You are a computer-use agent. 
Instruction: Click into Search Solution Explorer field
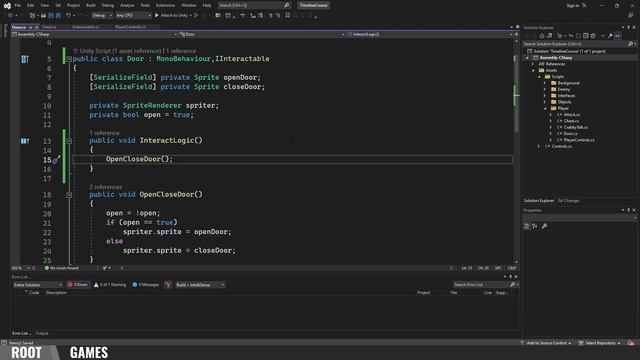[576, 44]
